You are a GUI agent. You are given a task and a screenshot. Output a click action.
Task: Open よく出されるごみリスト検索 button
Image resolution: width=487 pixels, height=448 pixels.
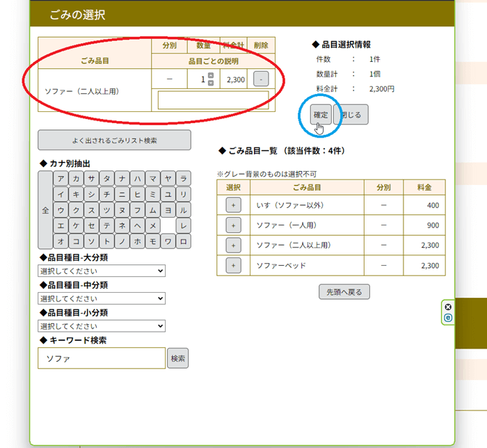[114, 141]
